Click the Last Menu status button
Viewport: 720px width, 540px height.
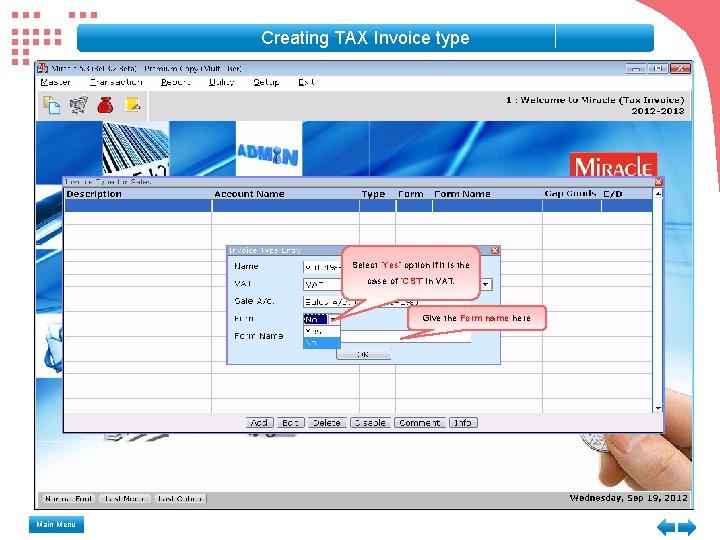(x=124, y=498)
